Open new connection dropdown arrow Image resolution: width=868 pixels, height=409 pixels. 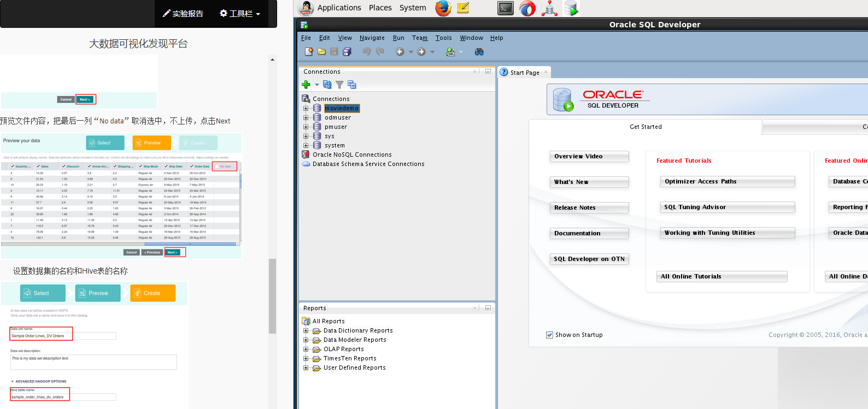click(316, 85)
